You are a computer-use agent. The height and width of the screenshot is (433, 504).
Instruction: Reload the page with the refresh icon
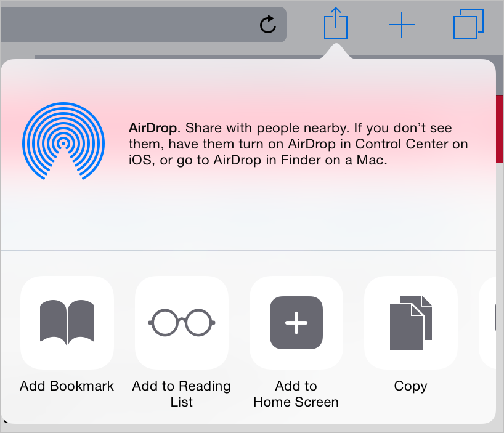(x=268, y=25)
